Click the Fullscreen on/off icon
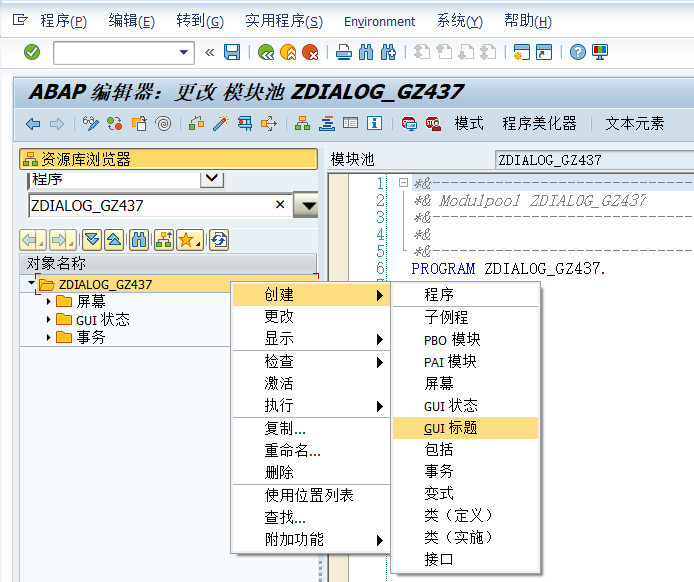The image size is (694, 582). pyautogui.click(x=351, y=124)
